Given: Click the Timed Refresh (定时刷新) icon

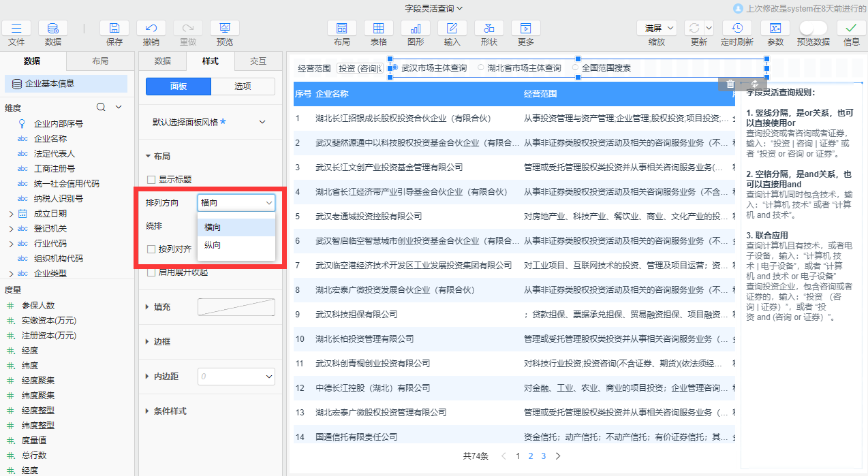Looking at the screenshot, I should [737, 29].
